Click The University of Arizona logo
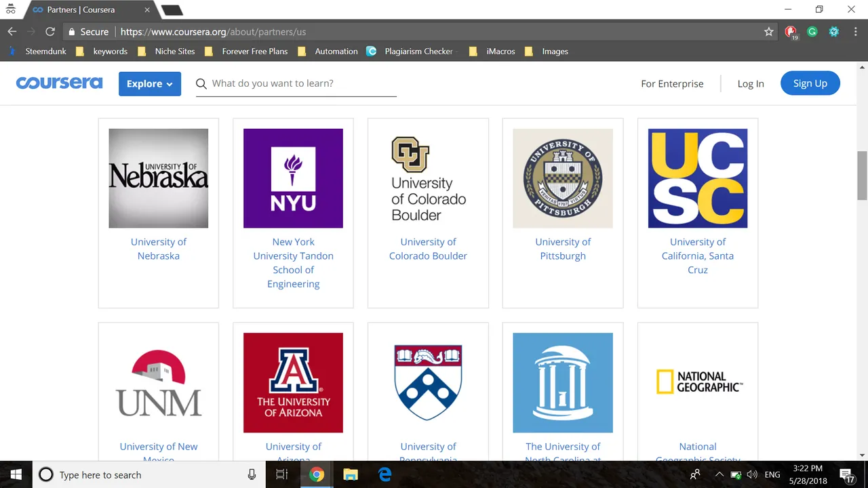Screen dimensions: 868x488 coord(293,383)
